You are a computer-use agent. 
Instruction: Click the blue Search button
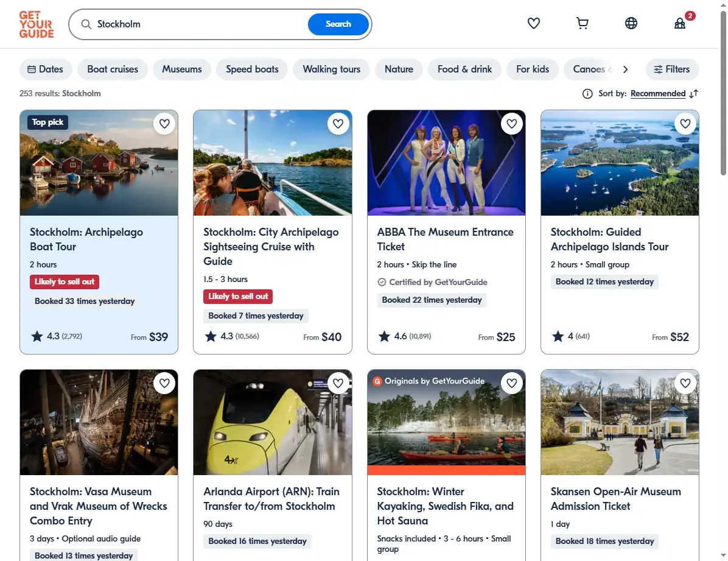(x=338, y=24)
